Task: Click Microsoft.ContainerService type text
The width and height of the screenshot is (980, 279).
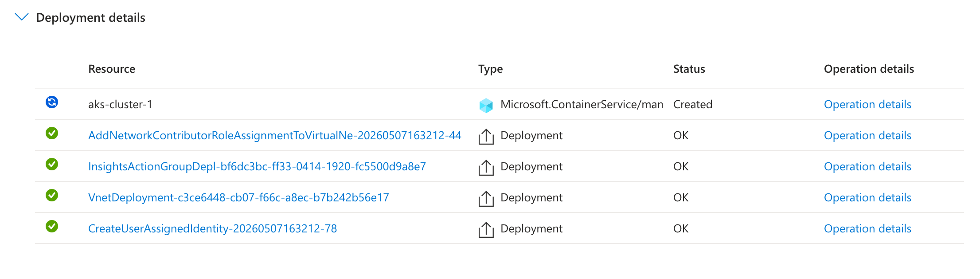Action: click(582, 104)
